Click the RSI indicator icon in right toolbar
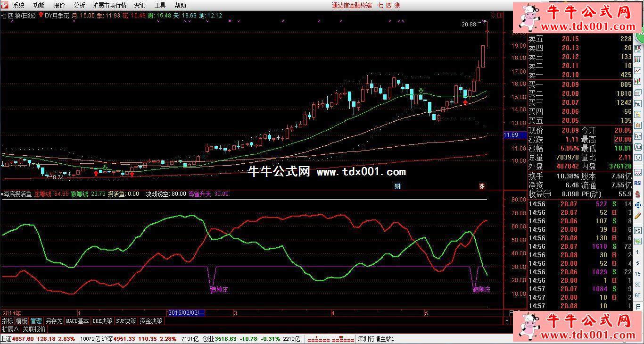 (x=638, y=183)
